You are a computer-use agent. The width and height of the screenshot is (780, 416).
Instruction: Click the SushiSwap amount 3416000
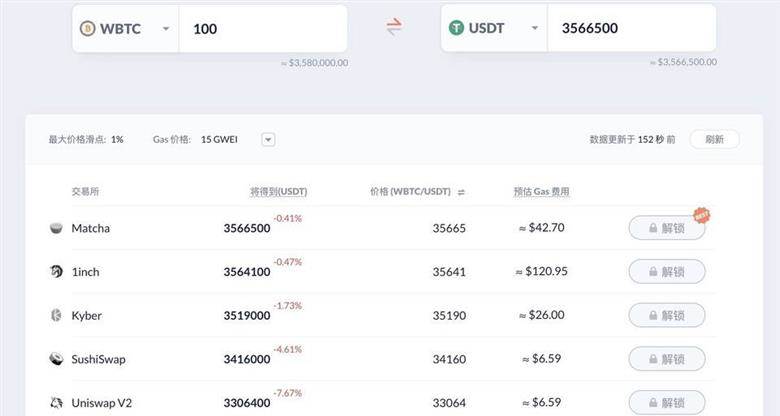point(247,359)
